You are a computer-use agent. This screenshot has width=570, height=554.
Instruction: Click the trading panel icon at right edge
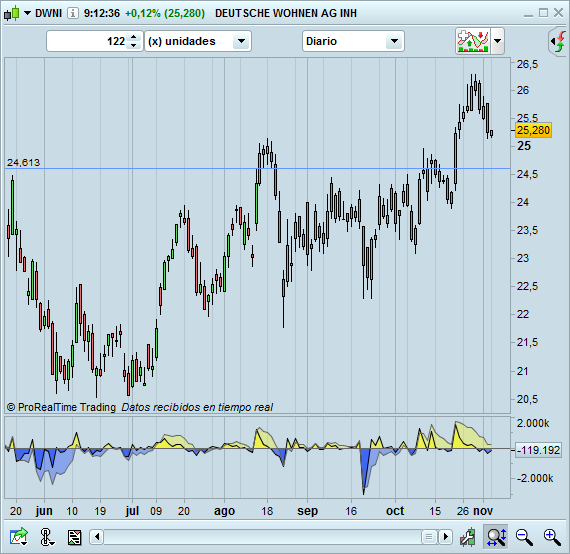coord(559,42)
